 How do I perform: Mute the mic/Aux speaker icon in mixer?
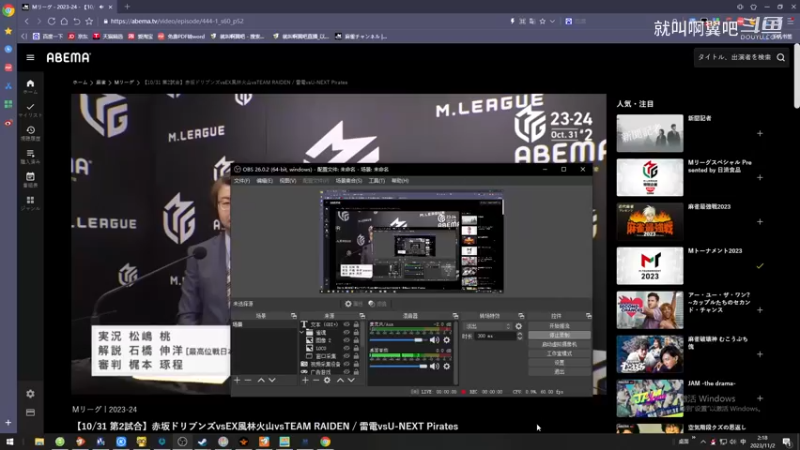click(434, 340)
